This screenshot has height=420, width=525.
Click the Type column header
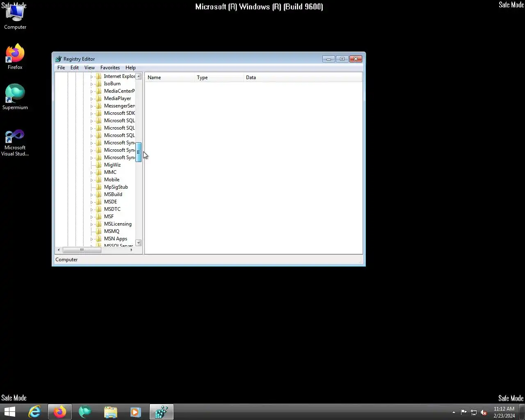click(219, 78)
